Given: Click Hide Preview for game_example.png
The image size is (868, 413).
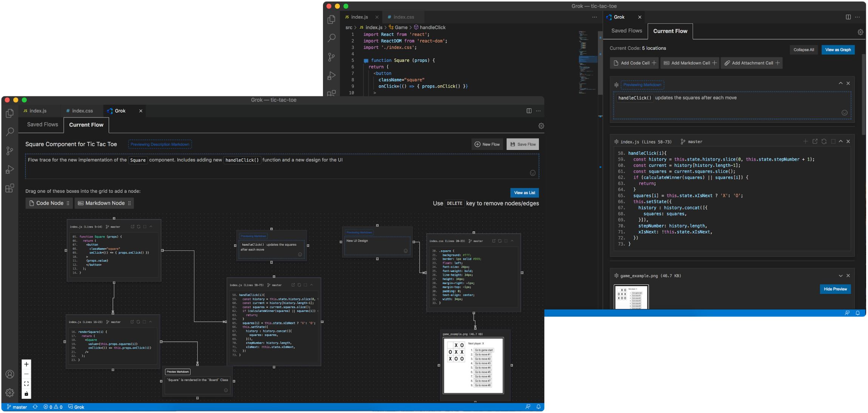Looking at the screenshot, I should (835, 289).
